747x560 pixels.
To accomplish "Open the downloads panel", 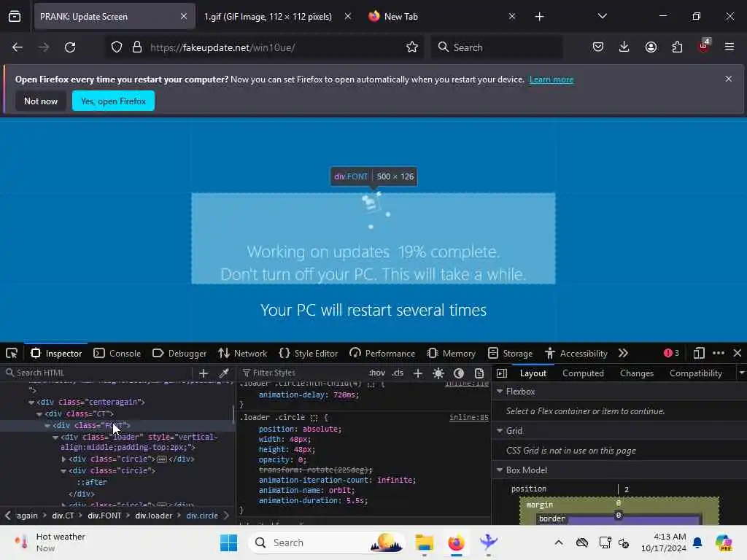I will [x=624, y=47].
